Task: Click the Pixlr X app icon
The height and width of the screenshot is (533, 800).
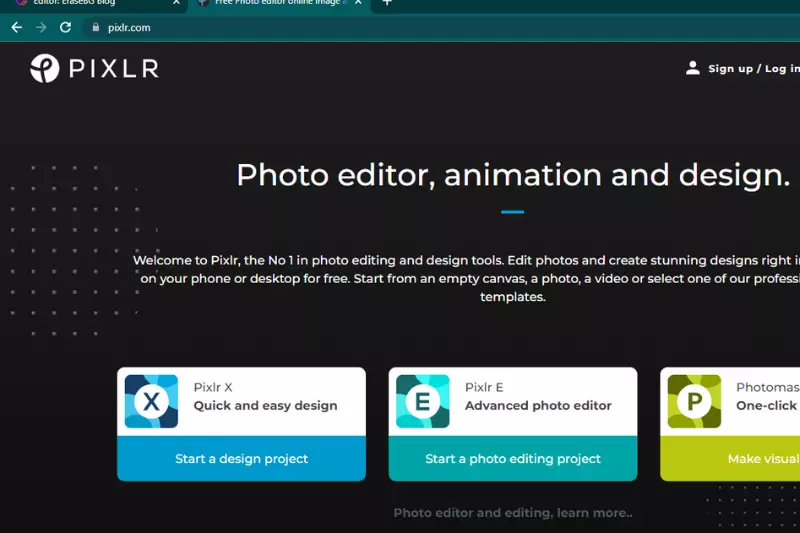Action: click(152, 401)
